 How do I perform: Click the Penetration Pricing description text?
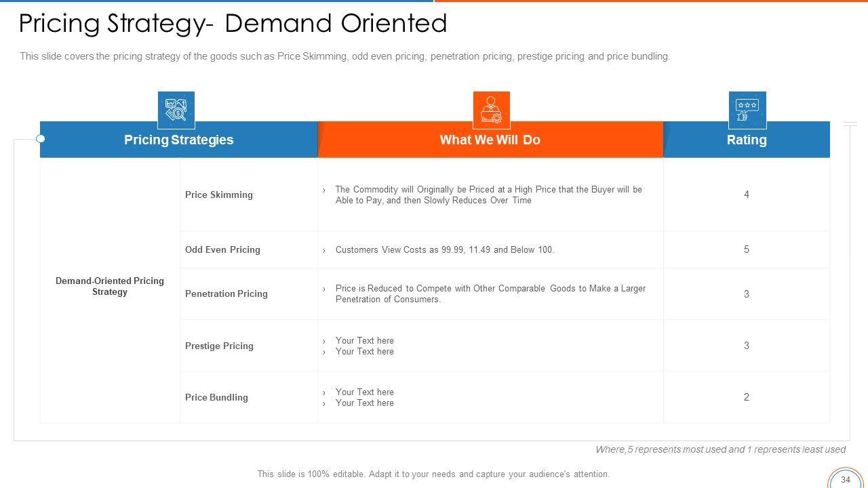click(x=490, y=293)
